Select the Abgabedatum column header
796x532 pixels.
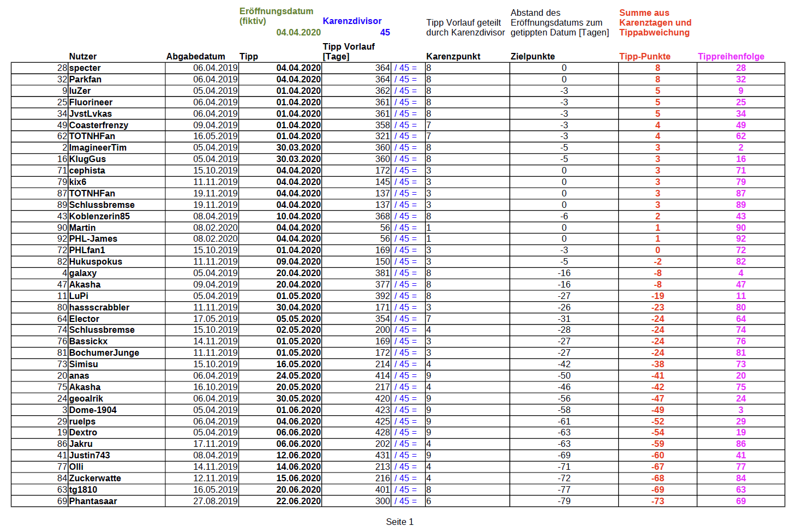pos(195,56)
